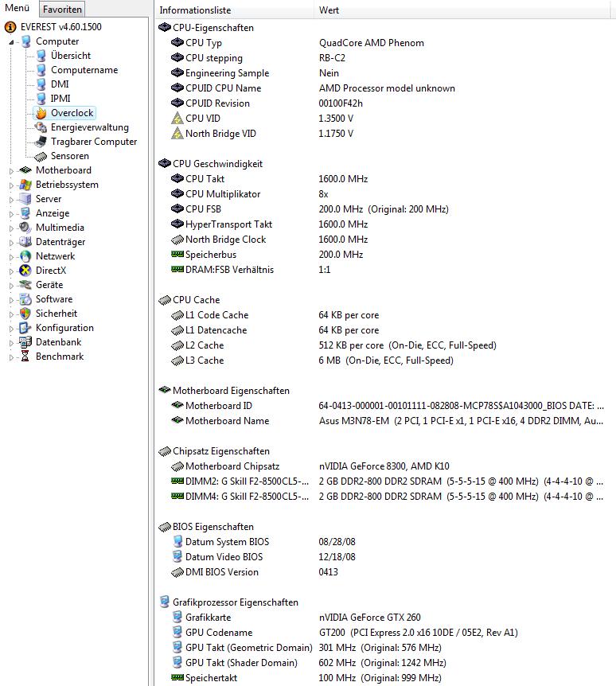616x686 pixels.
Task: Click the Tragbarer Computer laptop icon
Action: [41, 142]
